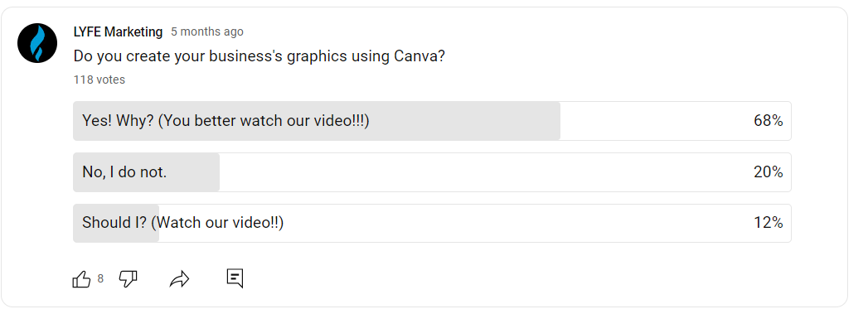The width and height of the screenshot is (868, 309).
Task: Dislike the post with thumbs-down icon
Action: [x=128, y=278]
